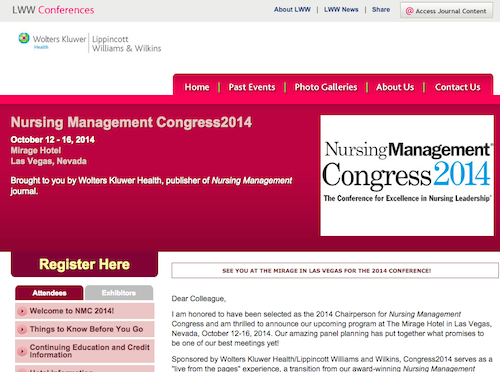Go to Photo Galleries menu item
This screenshot has height=372, width=500.
coord(326,87)
